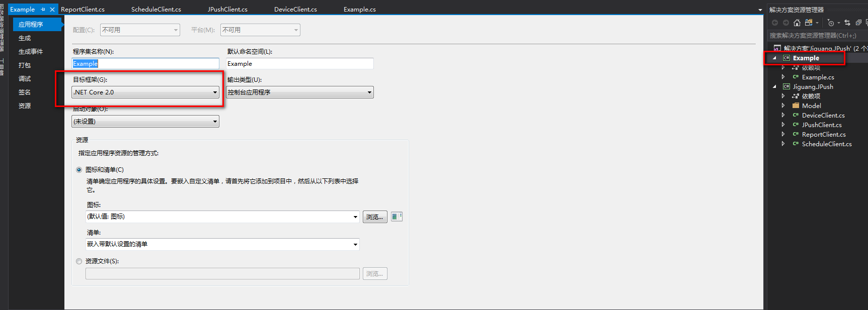
Task: Open dropdown arrow beside the clock filter icon
Action: pyautogui.click(x=839, y=23)
